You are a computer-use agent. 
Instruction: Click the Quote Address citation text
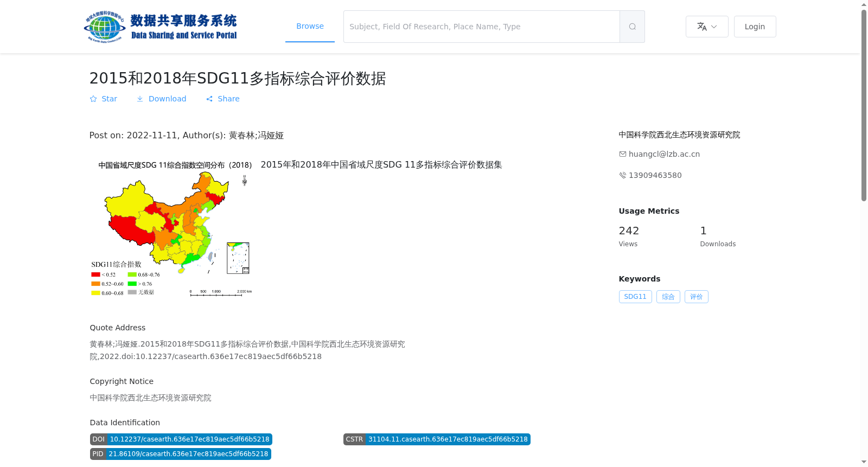[247, 350]
